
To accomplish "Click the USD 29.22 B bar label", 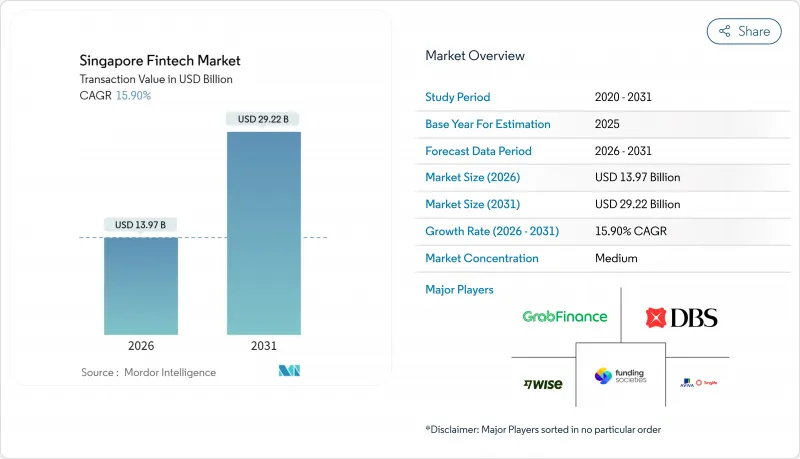I will (x=264, y=119).
